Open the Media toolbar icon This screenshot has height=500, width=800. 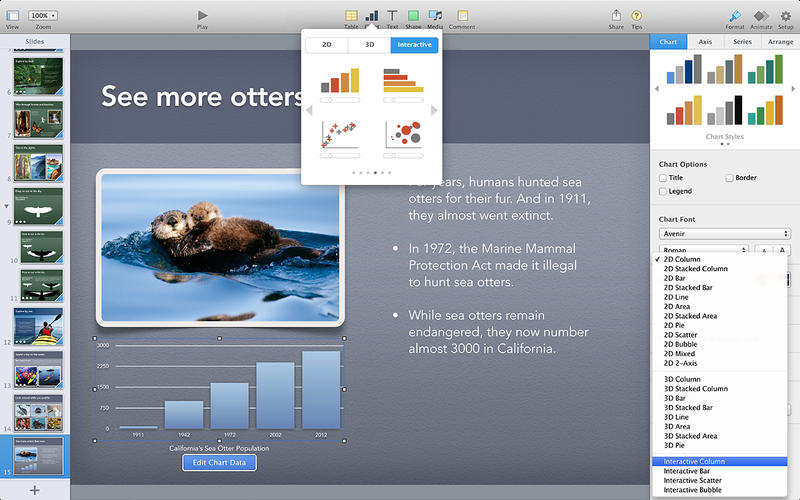tap(435, 15)
